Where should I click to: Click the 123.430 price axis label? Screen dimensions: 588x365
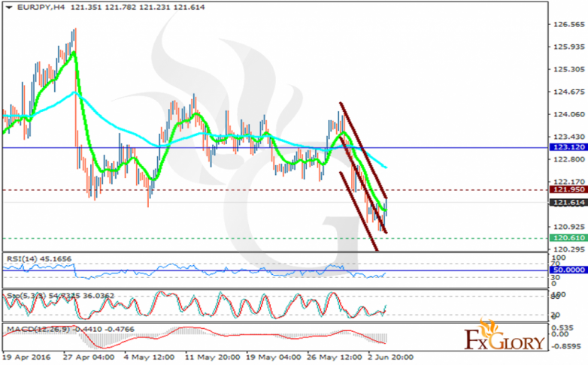pos(569,137)
